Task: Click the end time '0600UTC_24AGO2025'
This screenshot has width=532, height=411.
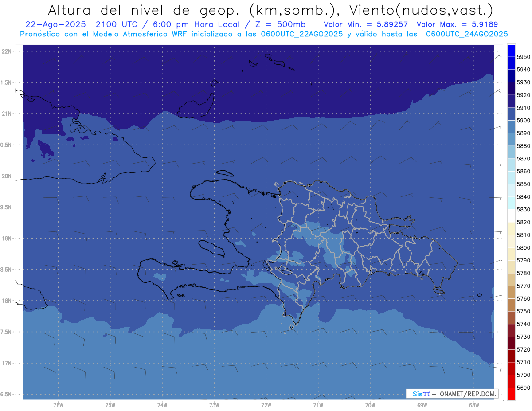Action: coord(467,34)
